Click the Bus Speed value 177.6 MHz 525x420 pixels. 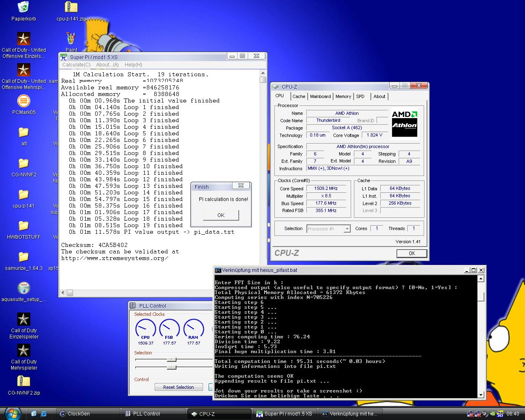[x=326, y=203]
